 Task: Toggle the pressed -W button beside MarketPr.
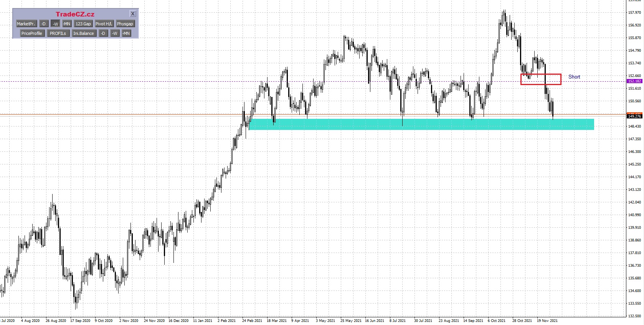coord(55,24)
